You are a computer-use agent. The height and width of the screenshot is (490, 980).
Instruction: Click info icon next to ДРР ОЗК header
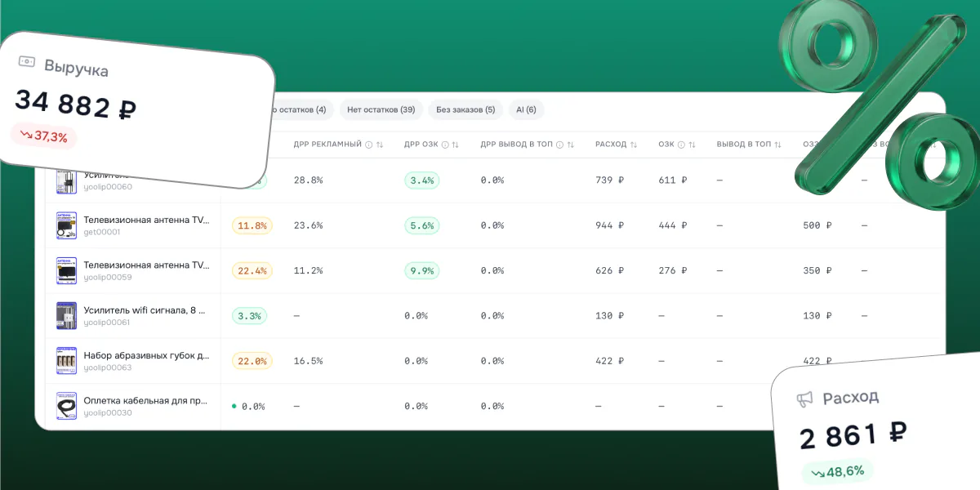pos(445,145)
